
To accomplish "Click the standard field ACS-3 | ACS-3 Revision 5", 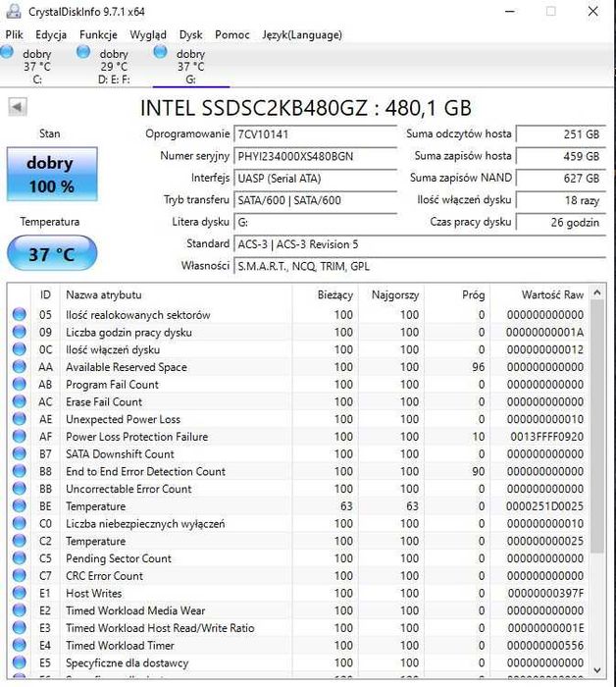I will click(420, 244).
